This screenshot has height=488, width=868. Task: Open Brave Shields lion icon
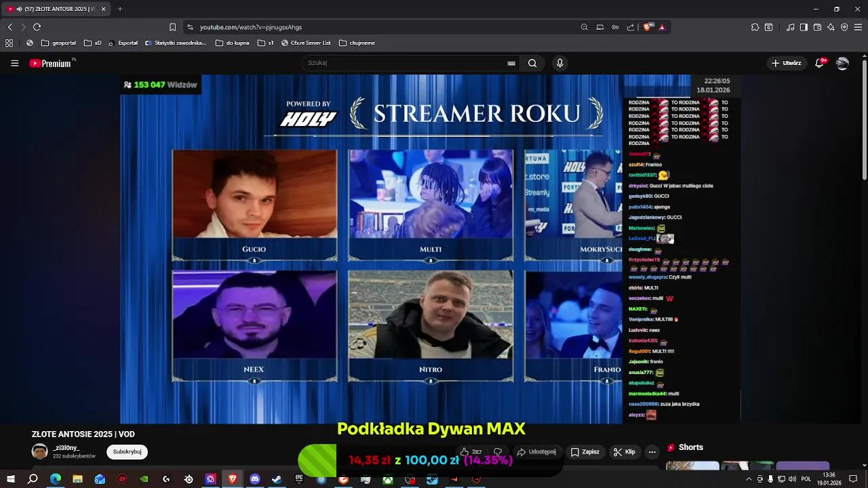click(x=648, y=27)
